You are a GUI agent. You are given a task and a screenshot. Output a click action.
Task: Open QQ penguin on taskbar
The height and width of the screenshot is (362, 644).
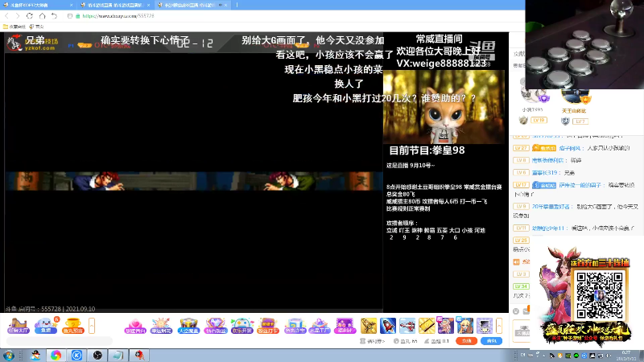pos(35,356)
